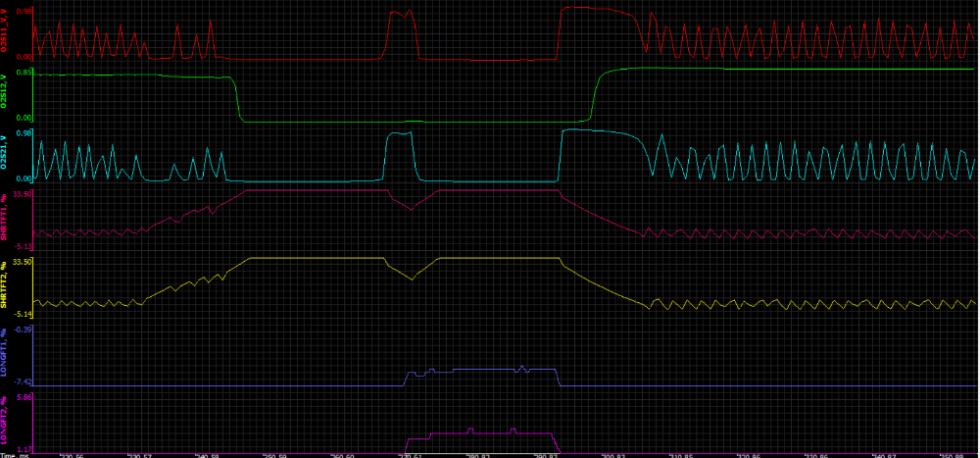Click the 5.86 maximum on LONGFT2 axis
This screenshot has height=458, width=980.
(24, 396)
